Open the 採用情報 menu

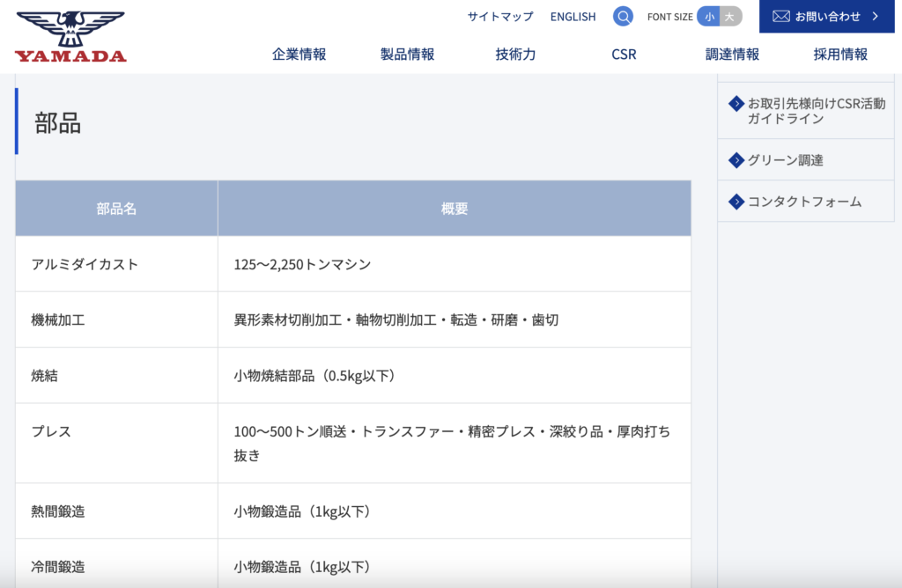pyautogui.click(x=840, y=55)
